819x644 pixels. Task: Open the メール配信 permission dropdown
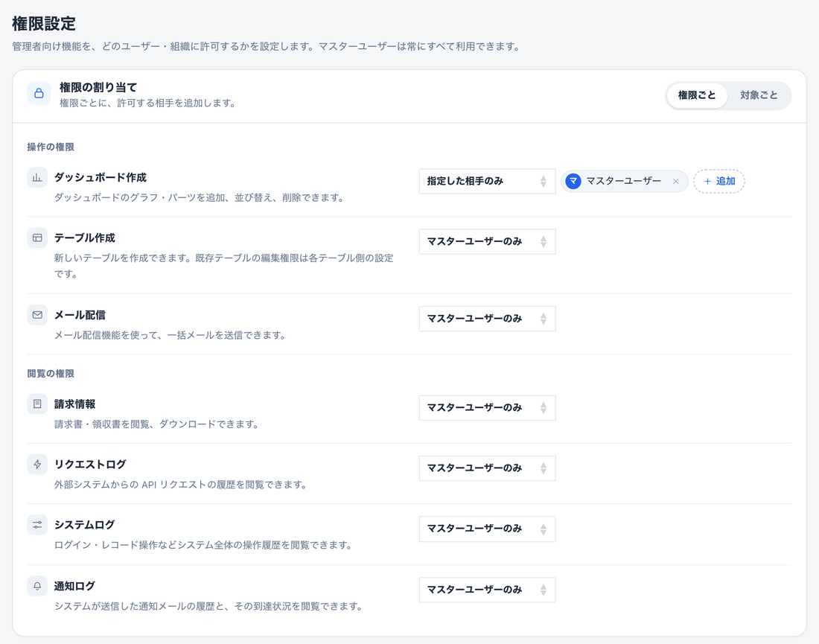487,319
